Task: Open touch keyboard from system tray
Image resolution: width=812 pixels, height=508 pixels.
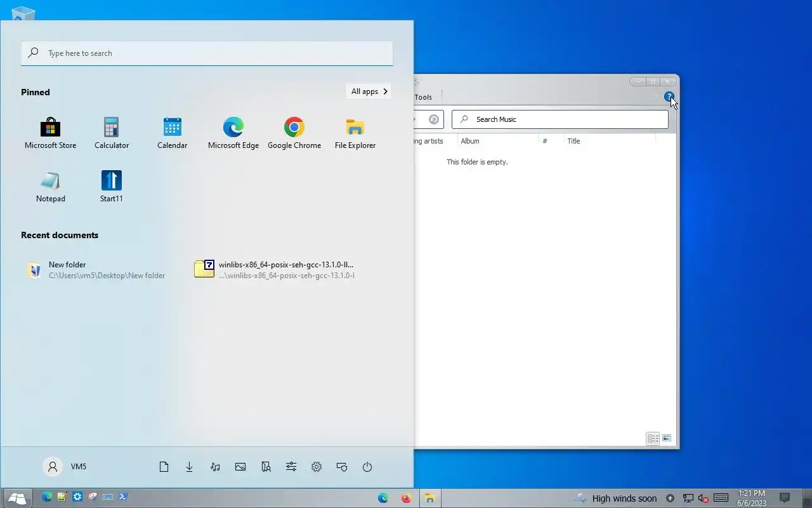Action: [721, 498]
